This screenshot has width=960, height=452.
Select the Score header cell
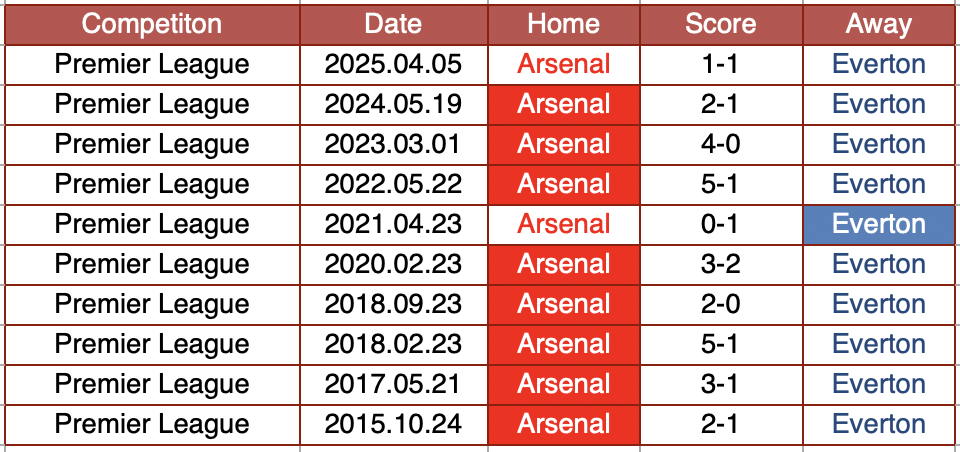720,24
